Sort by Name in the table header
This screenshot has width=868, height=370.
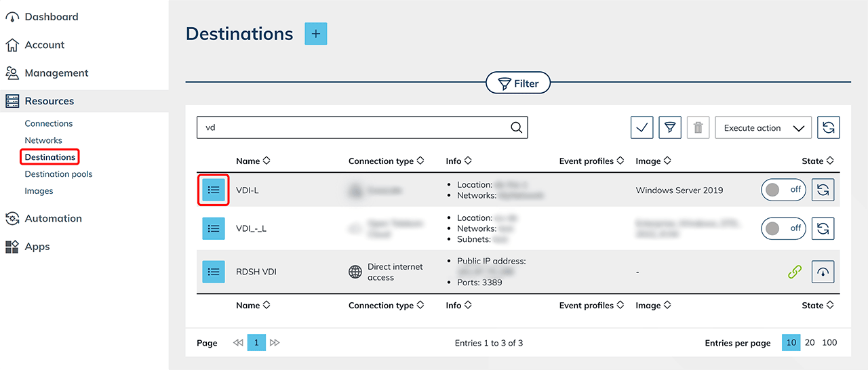click(x=253, y=161)
